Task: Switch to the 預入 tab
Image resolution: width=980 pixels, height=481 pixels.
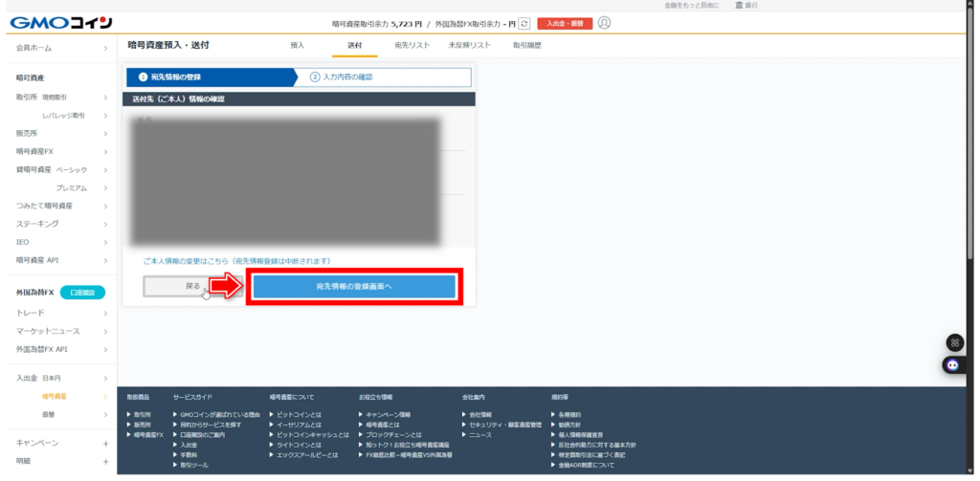Action: click(x=298, y=45)
